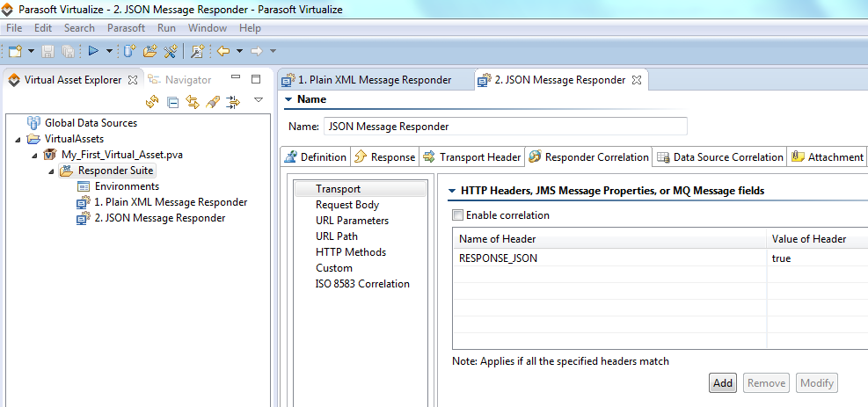This screenshot has width=868, height=407.
Task: Click the add data source cylinder icon
Action: tap(130, 52)
